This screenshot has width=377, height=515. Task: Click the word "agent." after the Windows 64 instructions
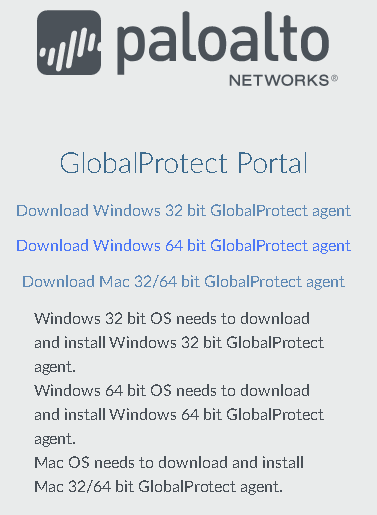click(x=55, y=439)
